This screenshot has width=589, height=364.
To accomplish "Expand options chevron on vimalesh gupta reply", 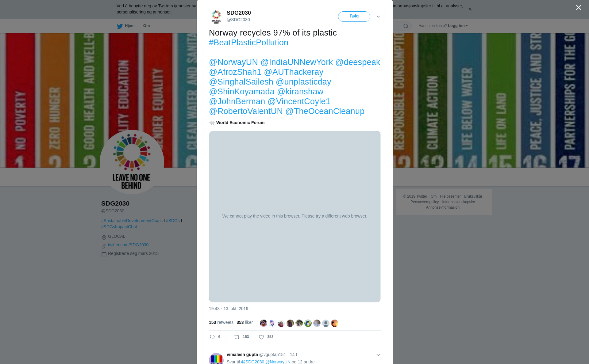I will click(378, 355).
